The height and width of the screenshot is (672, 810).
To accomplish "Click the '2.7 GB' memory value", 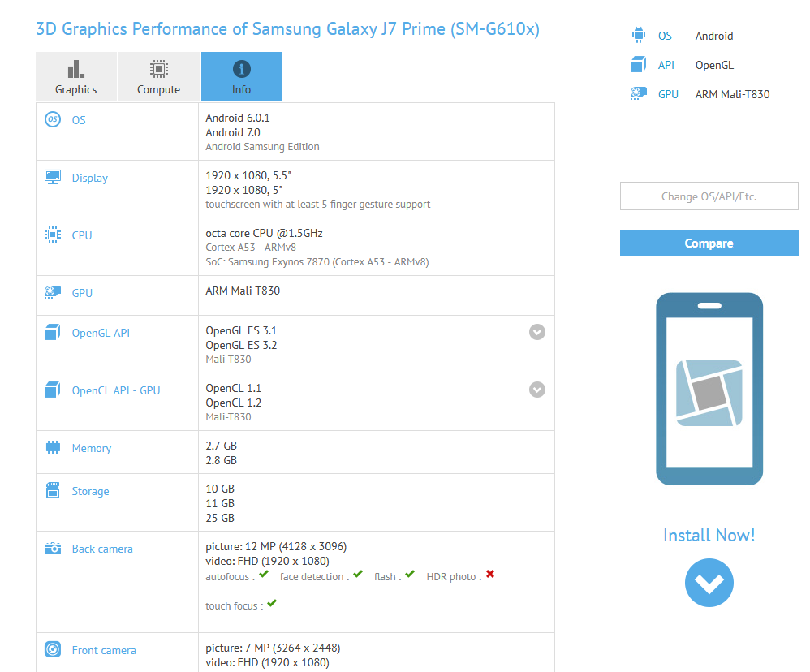I will [221, 446].
